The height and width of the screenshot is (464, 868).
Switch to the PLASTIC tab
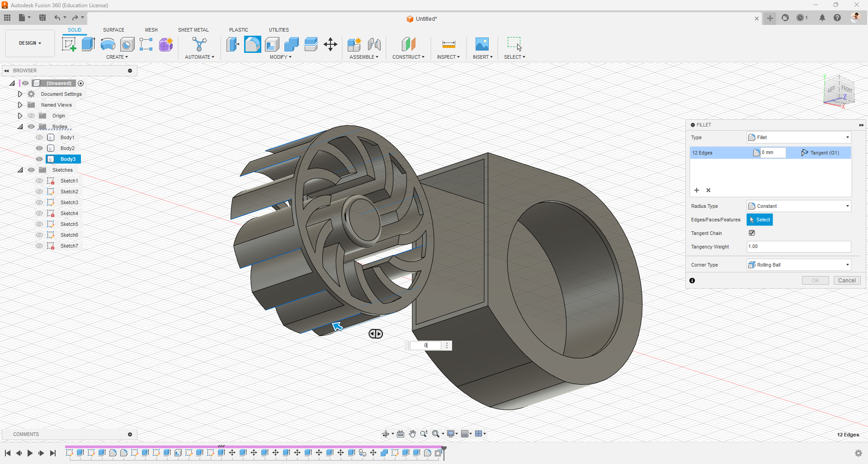[x=239, y=30]
